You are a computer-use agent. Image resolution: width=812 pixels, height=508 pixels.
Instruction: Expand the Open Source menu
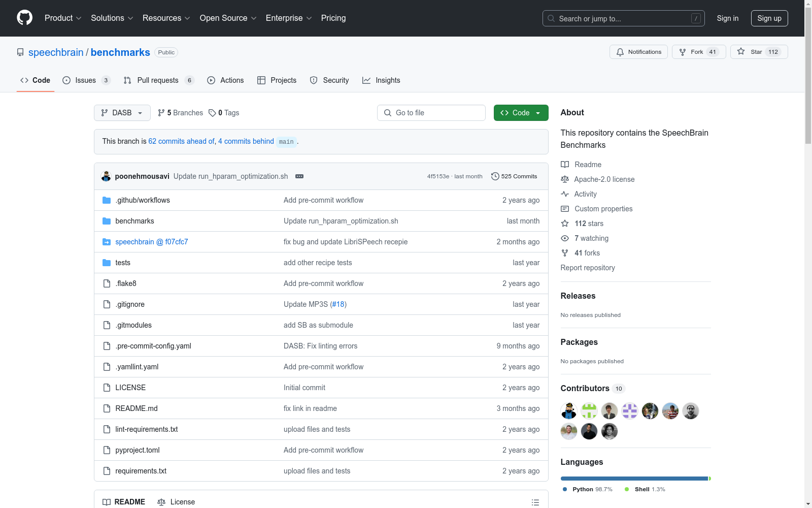click(228, 18)
